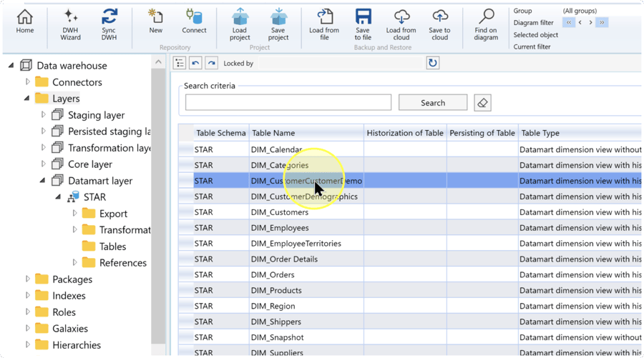
Task: Select the Persisted staging layer item
Action: [109, 131]
